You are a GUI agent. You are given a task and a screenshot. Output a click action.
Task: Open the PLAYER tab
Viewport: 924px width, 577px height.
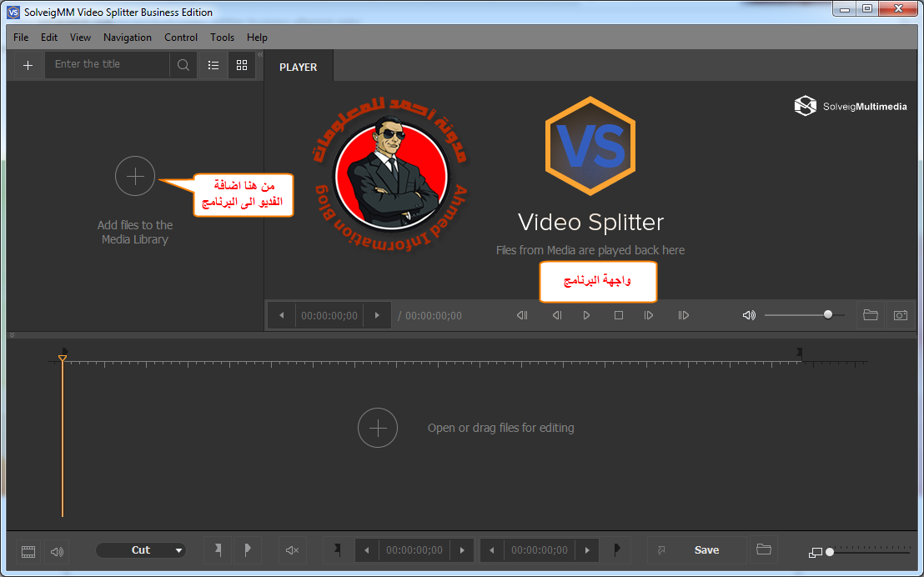[x=299, y=68]
